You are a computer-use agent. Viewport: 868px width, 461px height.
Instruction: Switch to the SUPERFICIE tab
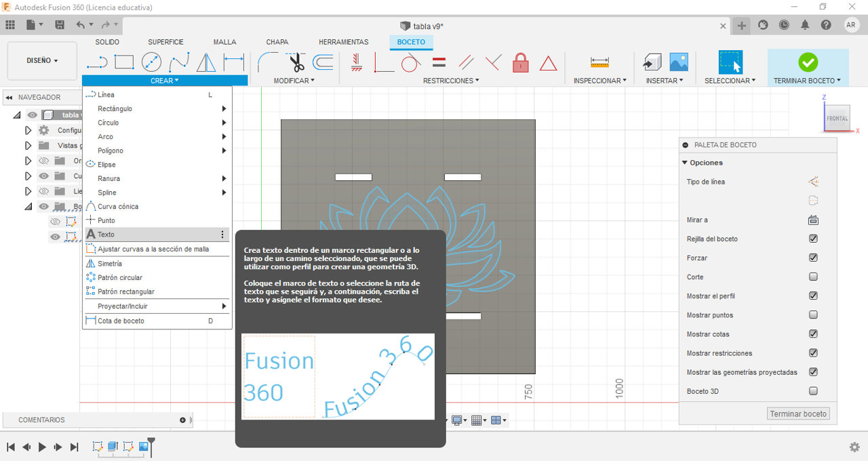[165, 42]
